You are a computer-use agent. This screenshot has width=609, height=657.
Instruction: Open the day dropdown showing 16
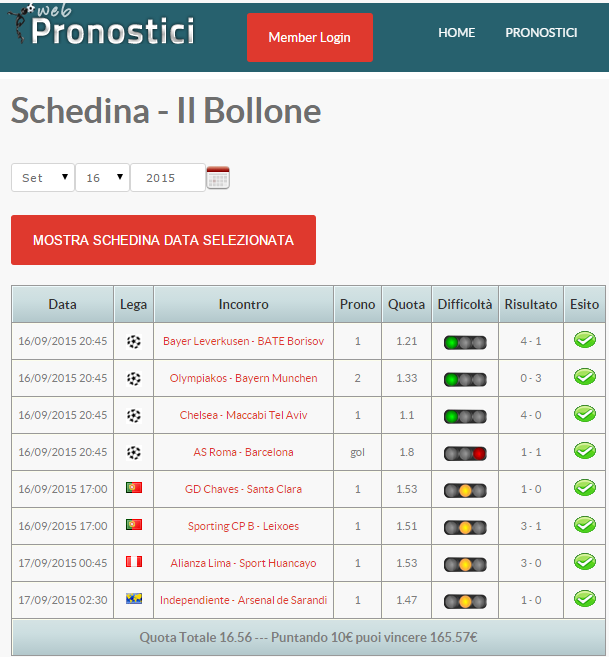(x=102, y=178)
